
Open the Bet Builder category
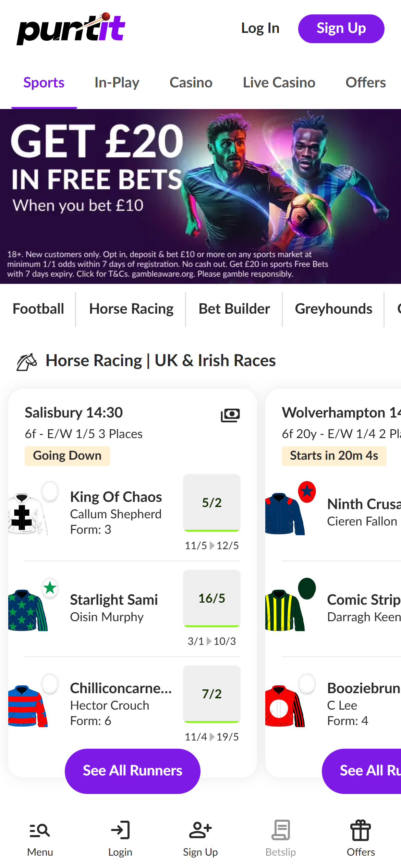(x=234, y=309)
